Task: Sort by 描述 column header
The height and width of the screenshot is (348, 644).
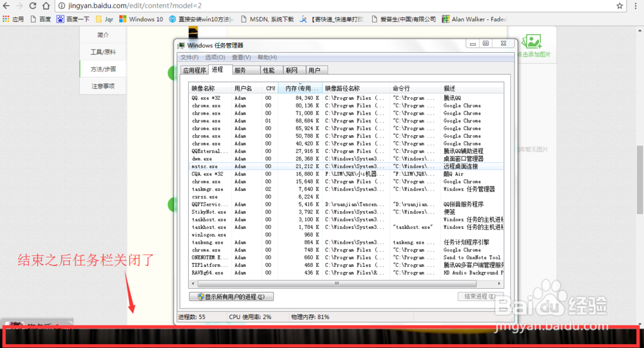Action: click(x=472, y=88)
